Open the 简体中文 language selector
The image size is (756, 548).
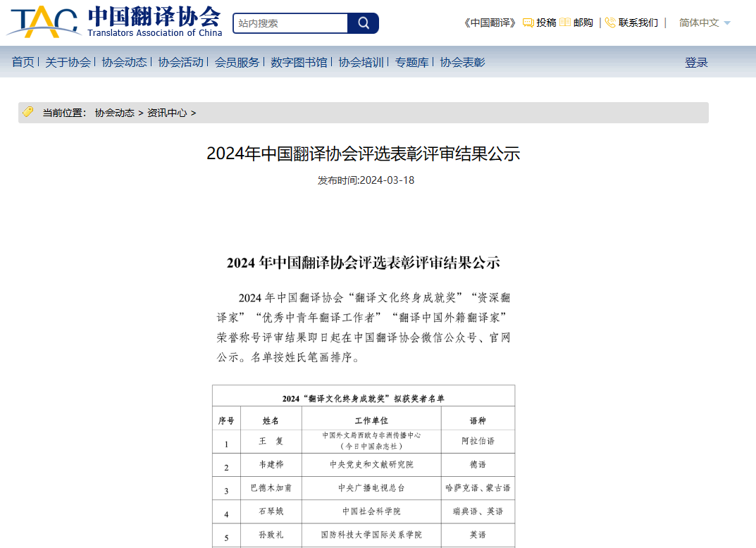705,23
